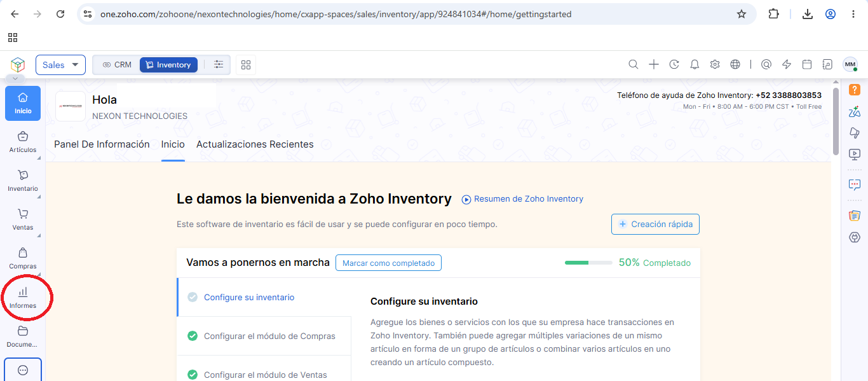Expand the Sales space dropdown
Image resolution: width=868 pixels, height=381 pixels.
click(x=60, y=65)
